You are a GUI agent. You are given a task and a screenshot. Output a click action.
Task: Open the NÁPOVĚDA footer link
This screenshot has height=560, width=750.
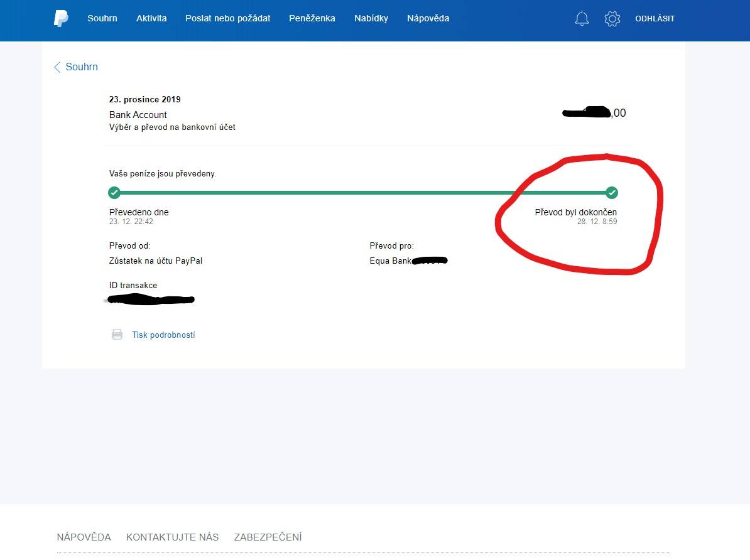click(84, 537)
